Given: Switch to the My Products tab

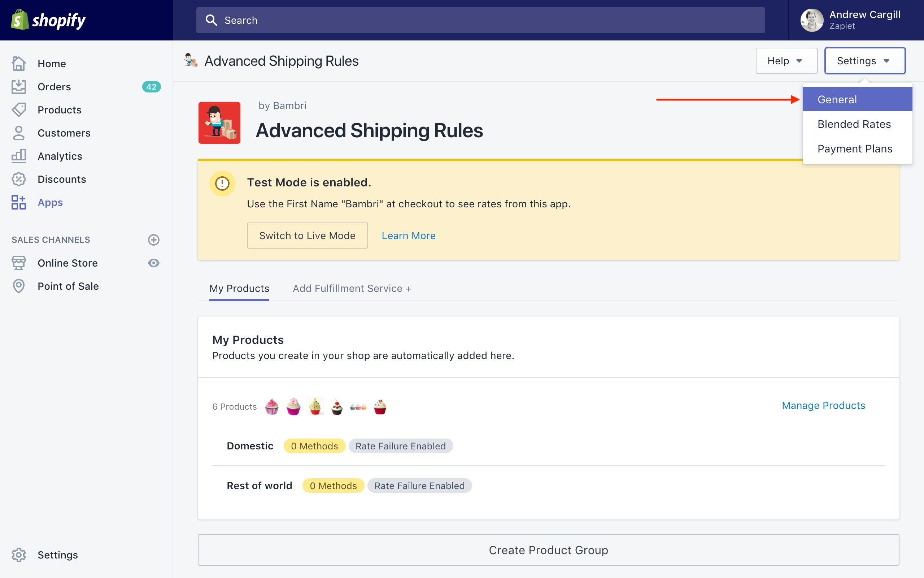Looking at the screenshot, I should 239,288.
